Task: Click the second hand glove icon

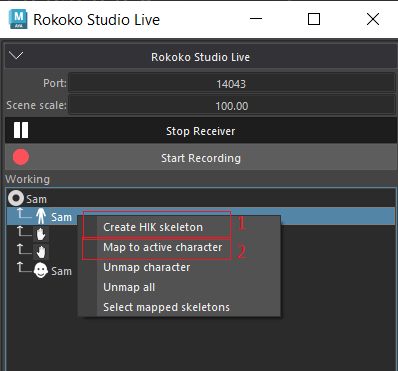Action: 41,252
